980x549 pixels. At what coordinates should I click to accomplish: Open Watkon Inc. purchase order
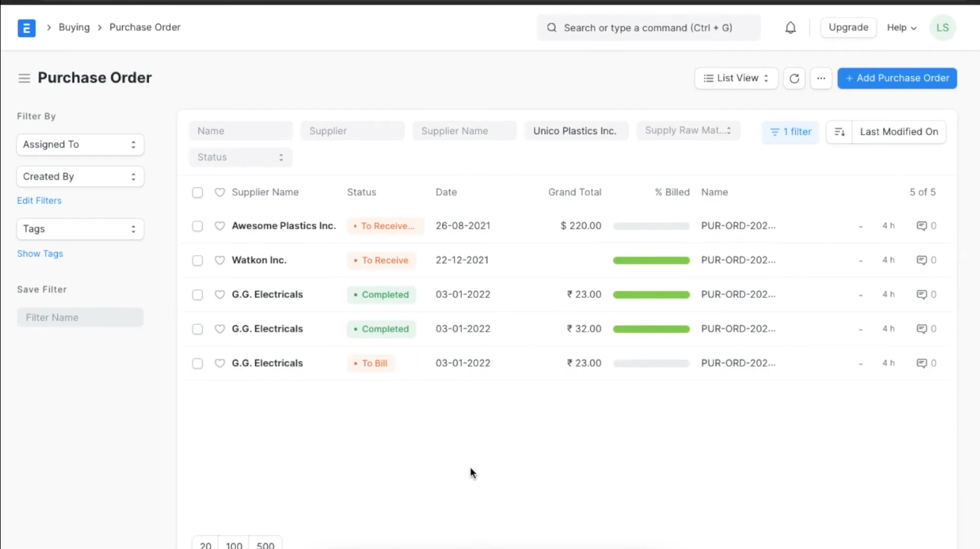point(259,260)
